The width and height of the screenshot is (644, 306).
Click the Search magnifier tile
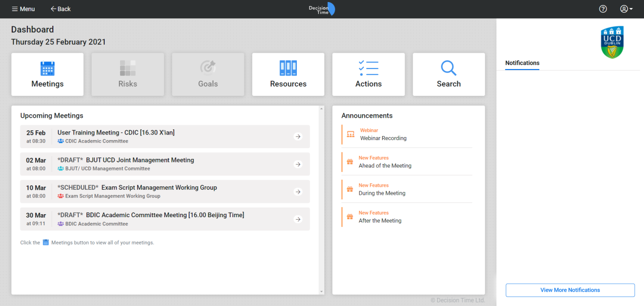(449, 75)
